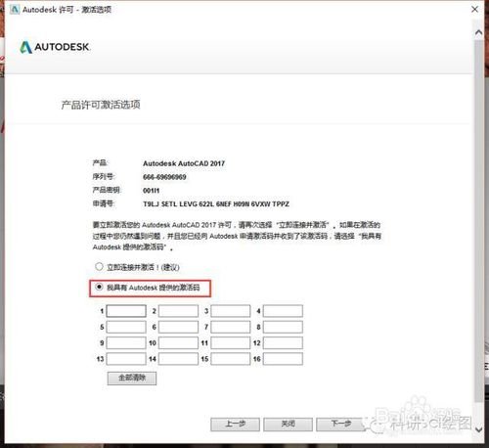Click activation code field 4
Image resolution: width=489 pixels, height=448 pixels.
coord(283,311)
